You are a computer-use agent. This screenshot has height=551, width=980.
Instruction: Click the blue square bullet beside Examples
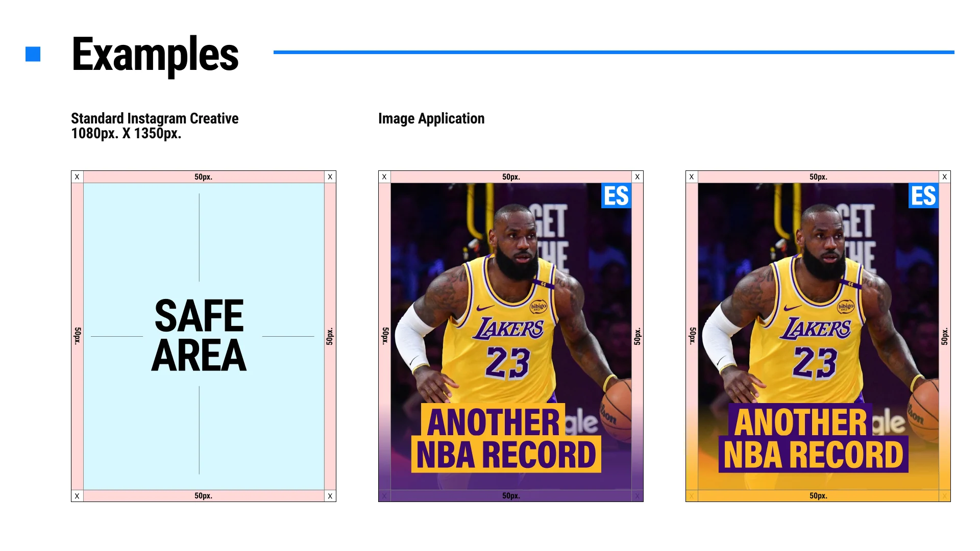33,54
